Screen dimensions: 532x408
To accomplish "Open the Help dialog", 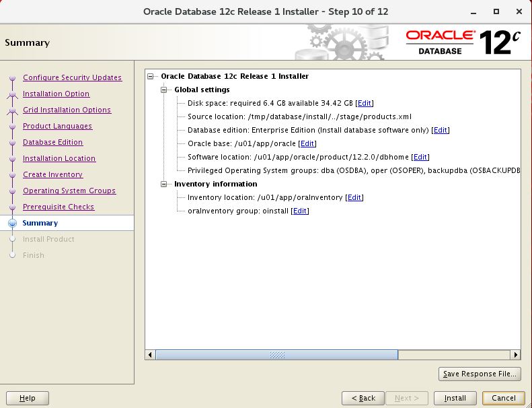I will point(28,398).
